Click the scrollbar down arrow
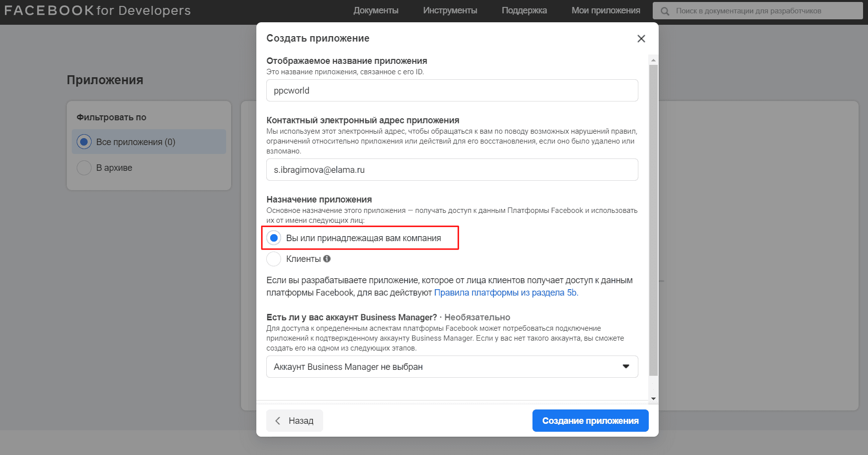 coord(653,399)
